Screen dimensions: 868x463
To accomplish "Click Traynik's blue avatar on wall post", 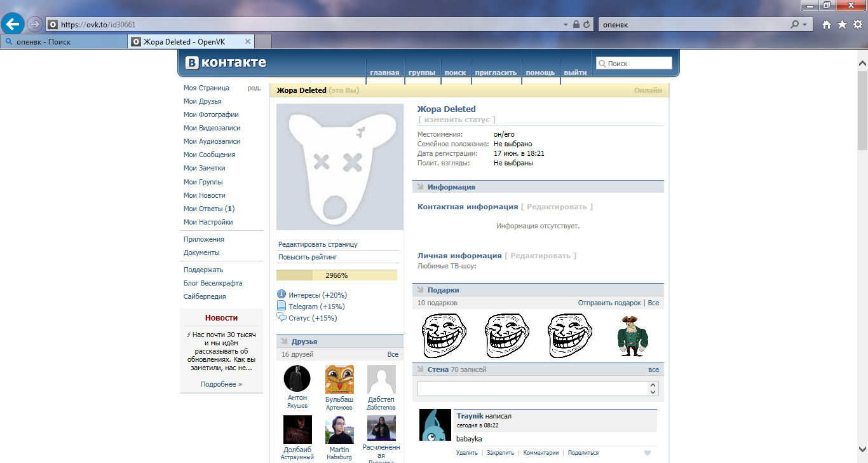I will [x=435, y=425].
